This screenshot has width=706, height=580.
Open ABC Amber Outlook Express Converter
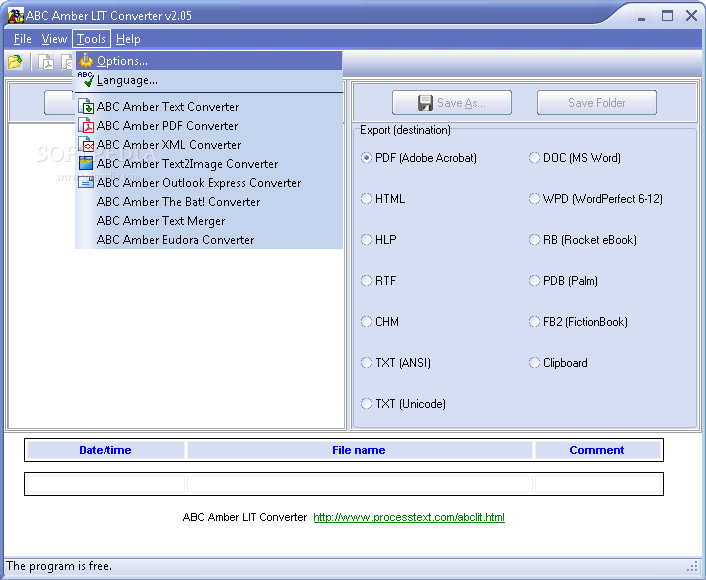click(209, 182)
